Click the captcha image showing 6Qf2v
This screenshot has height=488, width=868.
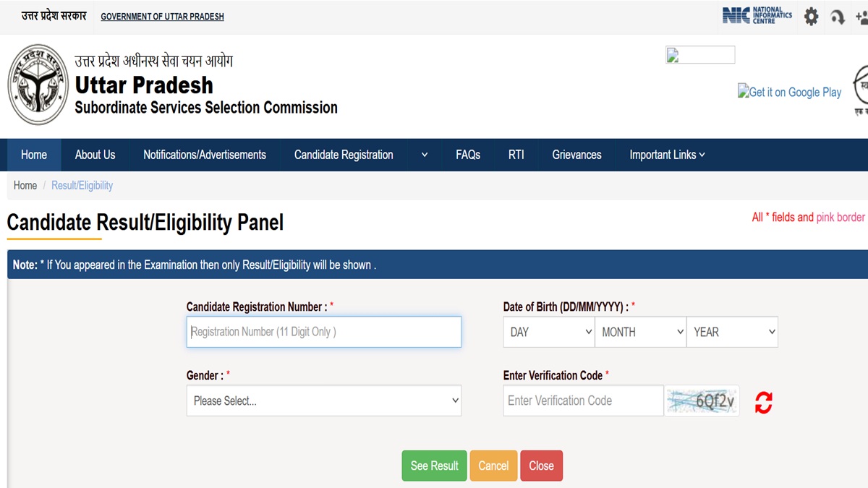(x=702, y=401)
